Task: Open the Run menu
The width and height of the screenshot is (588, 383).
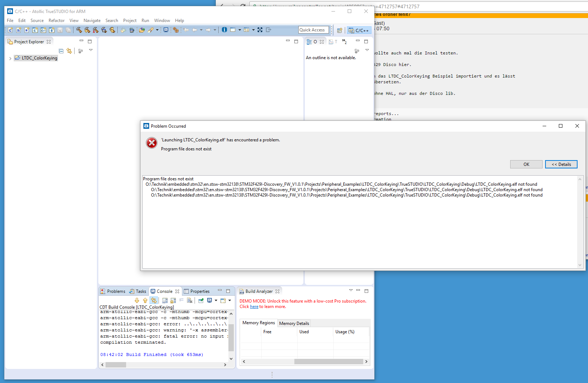Action: click(x=145, y=21)
